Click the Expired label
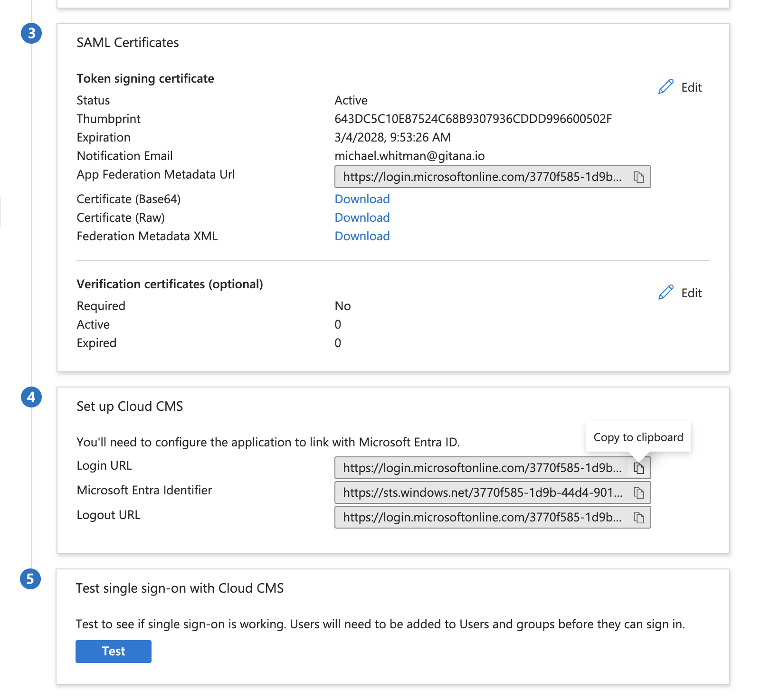The width and height of the screenshot is (761, 700). (x=96, y=343)
